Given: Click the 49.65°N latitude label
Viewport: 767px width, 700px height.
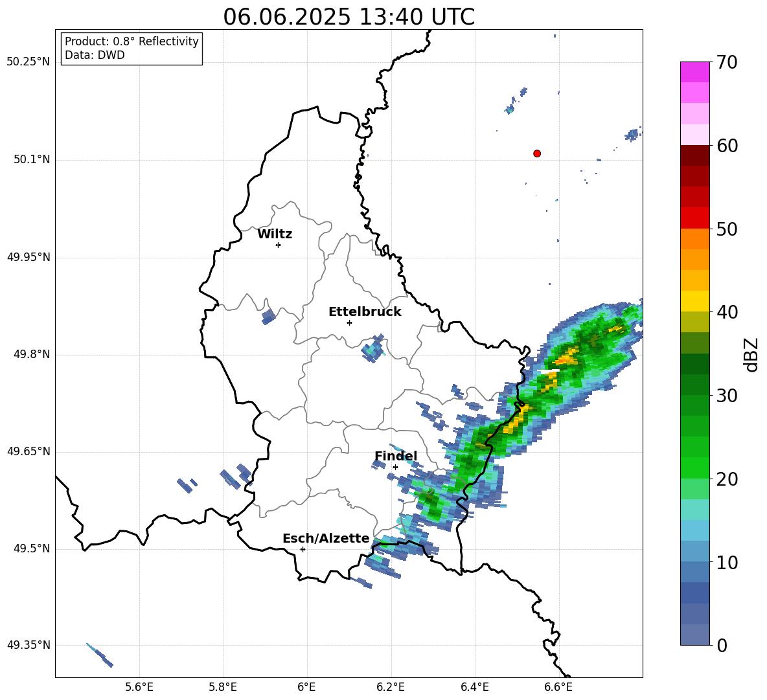Looking at the screenshot, I should (x=29, y=451).
